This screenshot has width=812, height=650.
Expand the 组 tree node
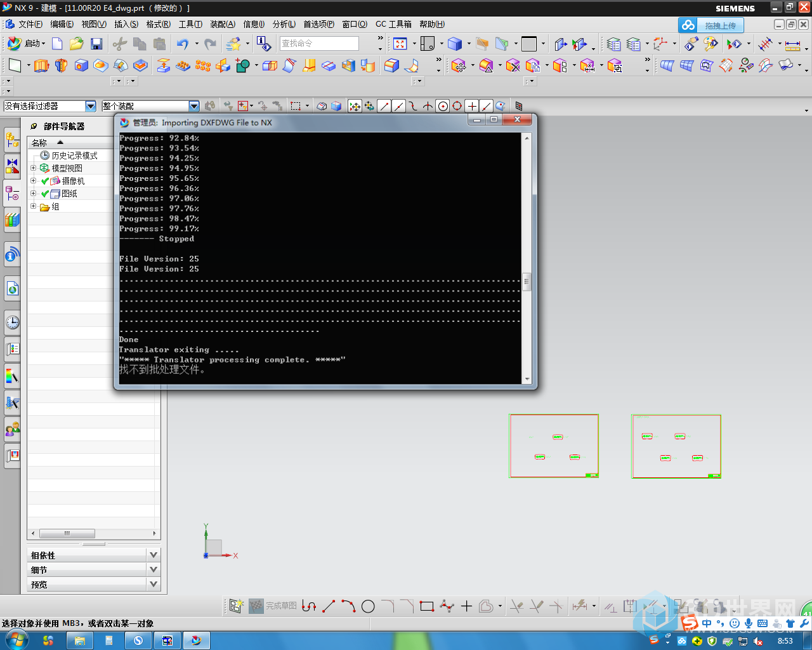coord(33,206)
